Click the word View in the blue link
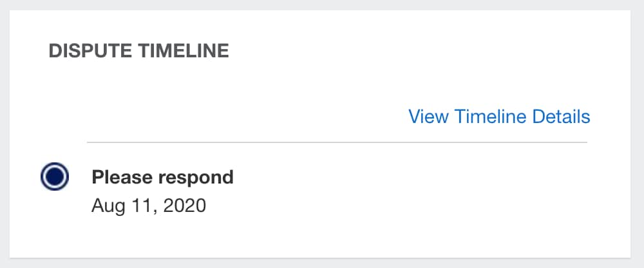Screen dimensions: 644x268 point(429,117)
